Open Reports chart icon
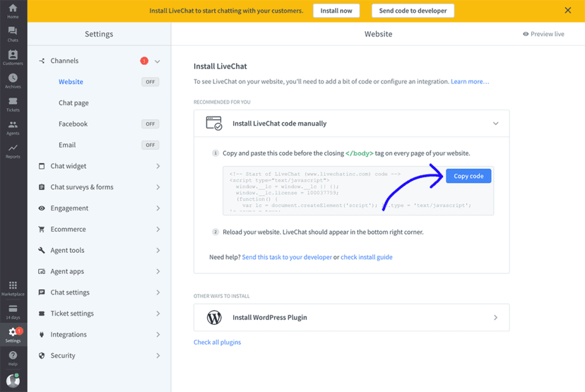 (x=13, y=150)
